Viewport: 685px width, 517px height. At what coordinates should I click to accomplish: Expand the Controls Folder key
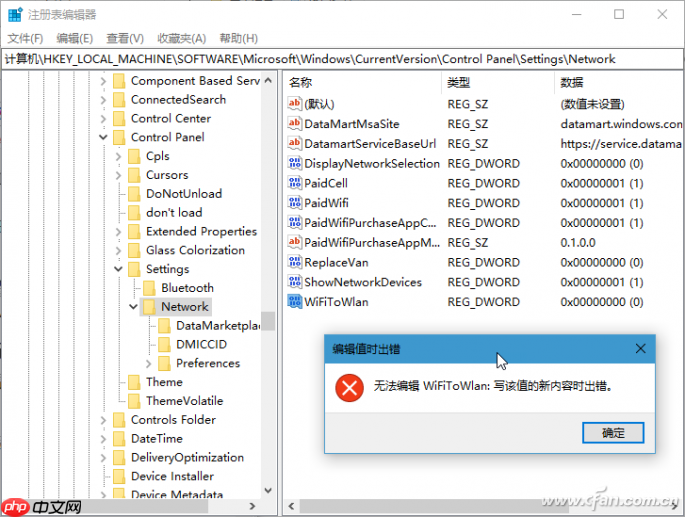103,420
